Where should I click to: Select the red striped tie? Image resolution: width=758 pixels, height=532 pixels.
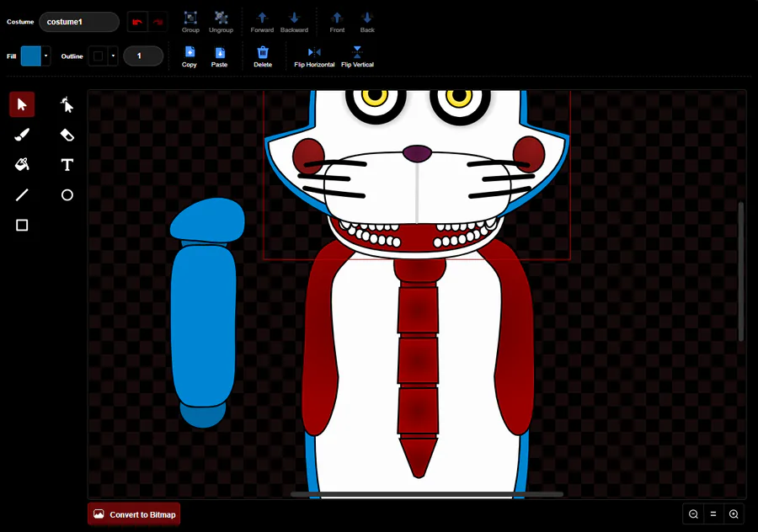tap(418, 367)
